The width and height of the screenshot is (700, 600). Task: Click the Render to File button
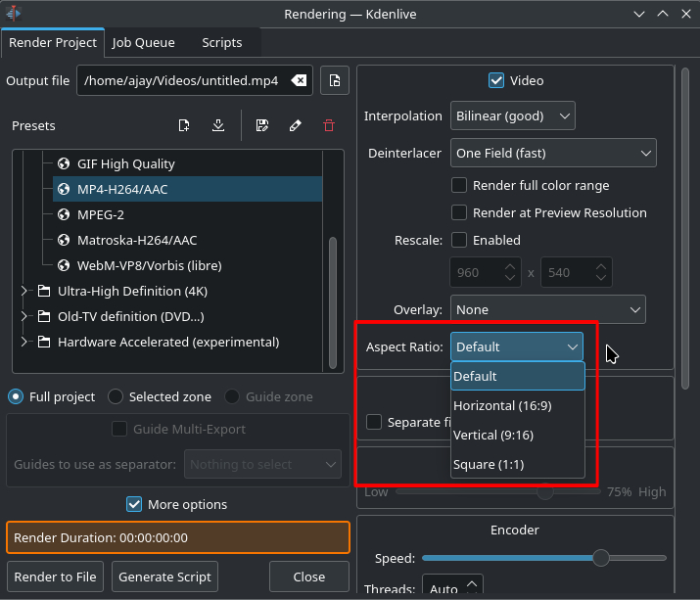(x=56, y=577)
